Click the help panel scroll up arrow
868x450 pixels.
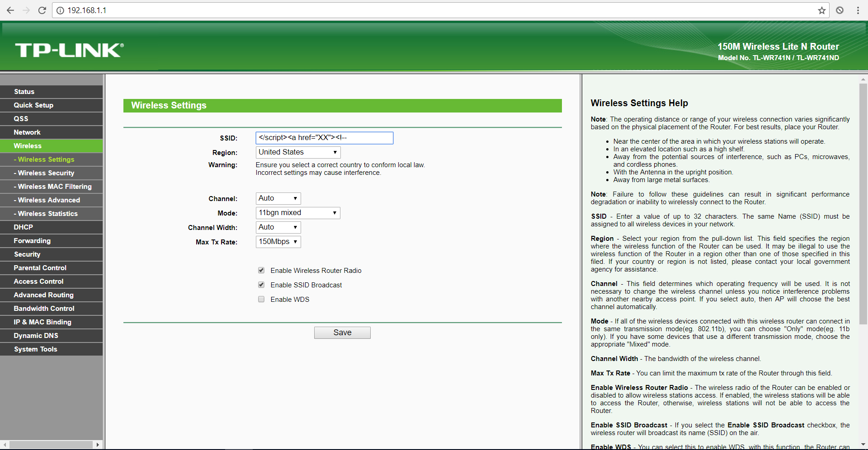863,79
